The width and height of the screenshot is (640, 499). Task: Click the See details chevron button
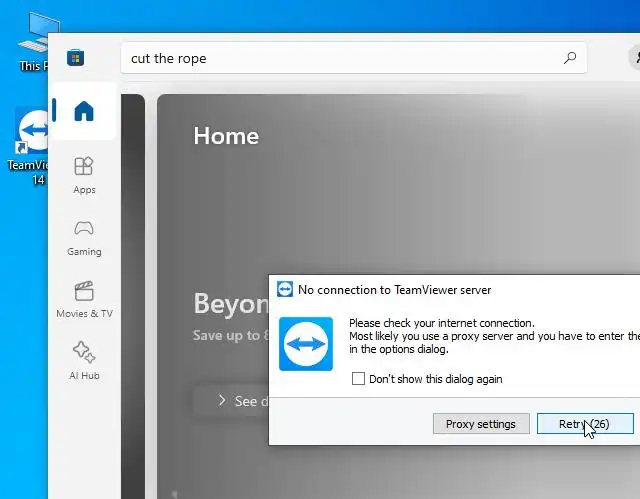231,401
